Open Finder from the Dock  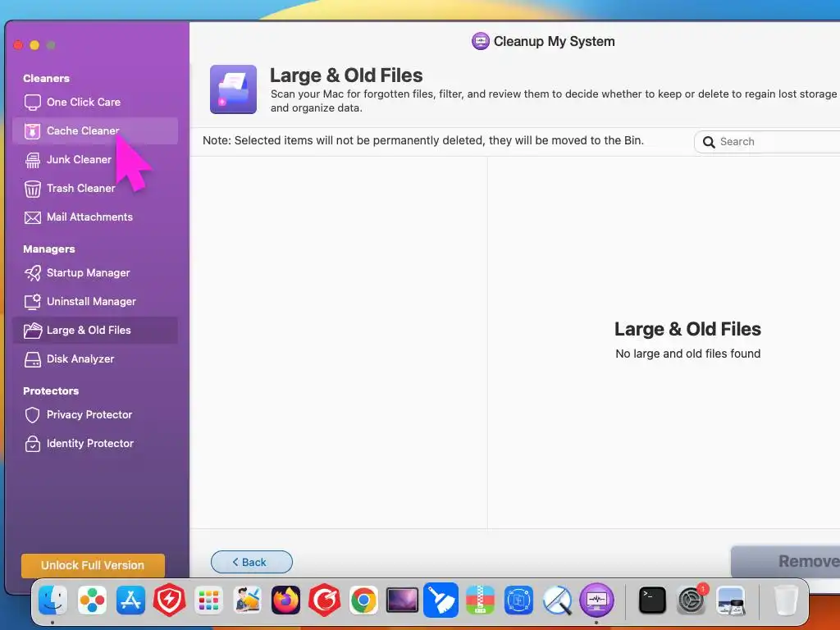click(x=52, y=600)
